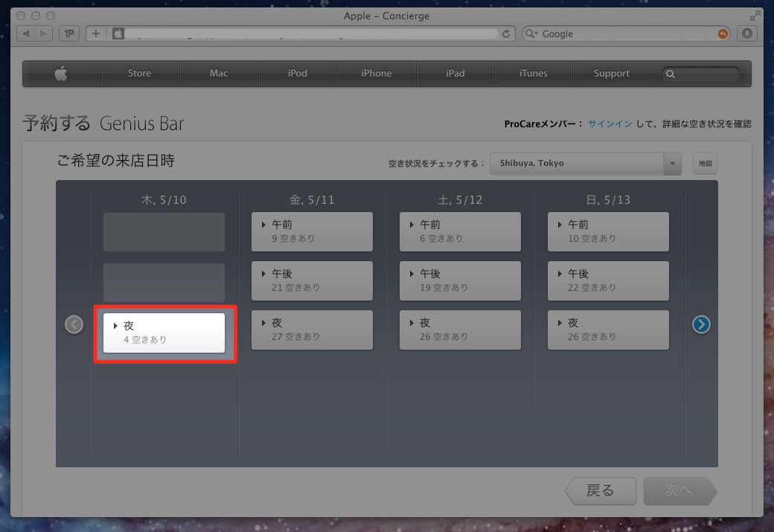Open the Support section
The height and width of the screenshot is (532, 774).
(x=611, y=73)
